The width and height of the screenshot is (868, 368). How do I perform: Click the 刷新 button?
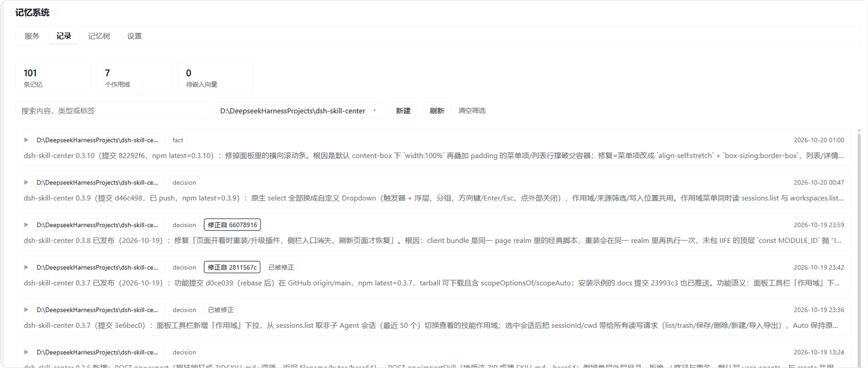point(437,111)
